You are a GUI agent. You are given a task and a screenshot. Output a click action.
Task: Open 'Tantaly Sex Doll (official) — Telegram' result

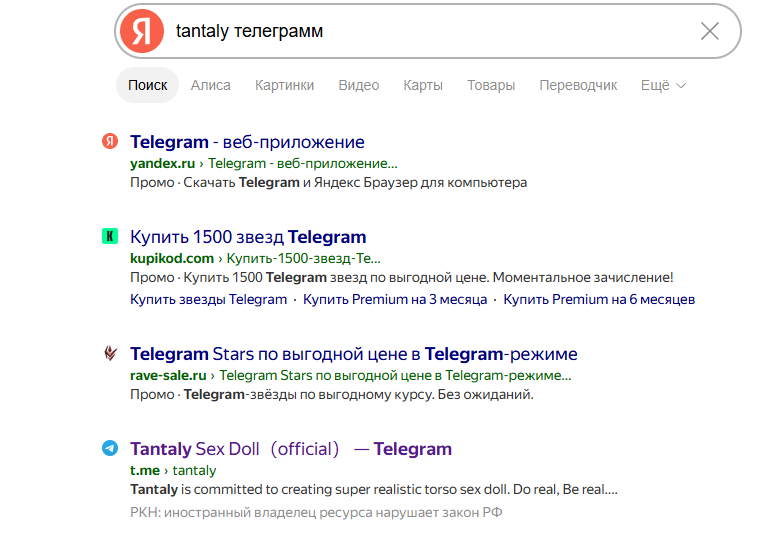click(291, 449)
